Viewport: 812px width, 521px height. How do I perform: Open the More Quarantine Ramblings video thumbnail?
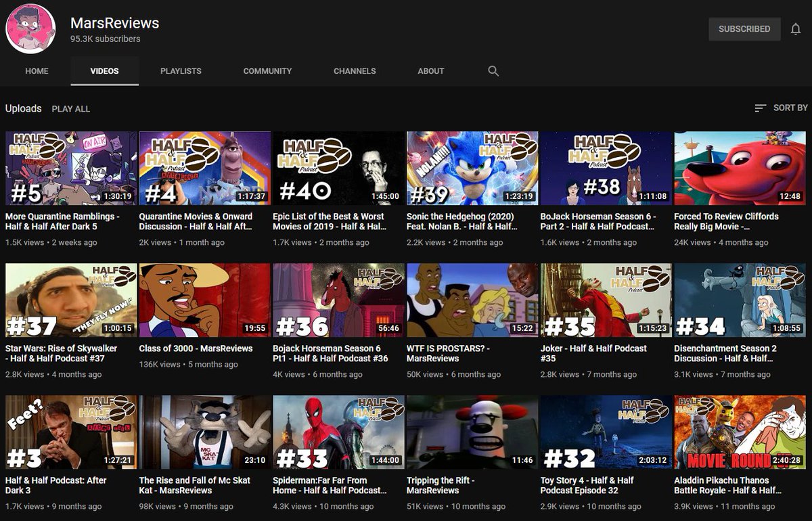click(x=71, y=168)
